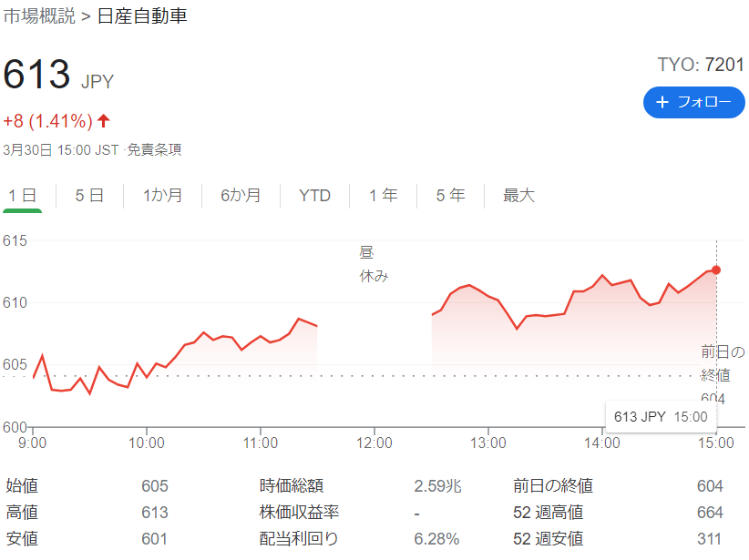The image size is (749, 560).
Task: Click the 時価総額 label
Action: [x=292, y=486]
